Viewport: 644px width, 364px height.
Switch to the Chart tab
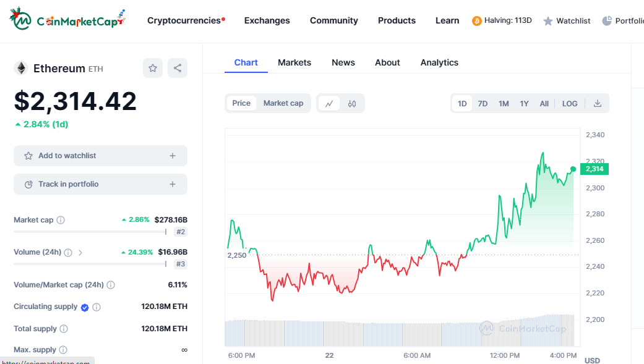pyautogui.click(x=246, y=62)
